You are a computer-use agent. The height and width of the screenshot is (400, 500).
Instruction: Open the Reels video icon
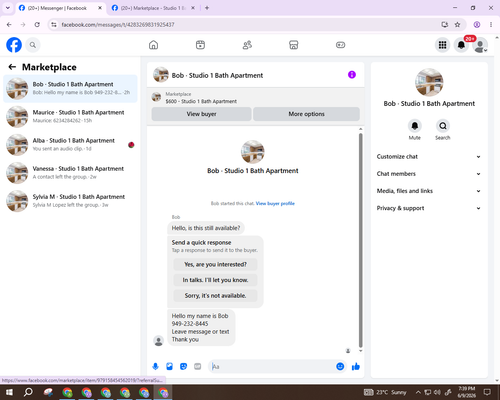(x=200, y=45)
